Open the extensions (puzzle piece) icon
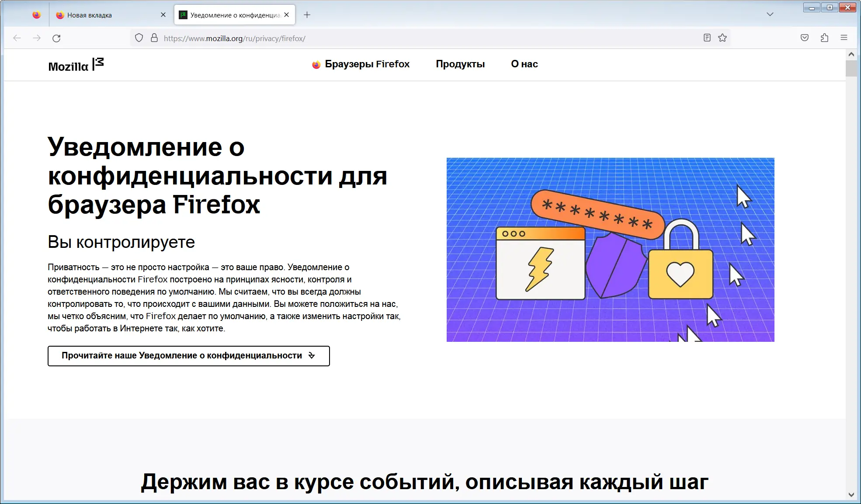The height and width of the screenshot is (504, 861). coord(824,38)
